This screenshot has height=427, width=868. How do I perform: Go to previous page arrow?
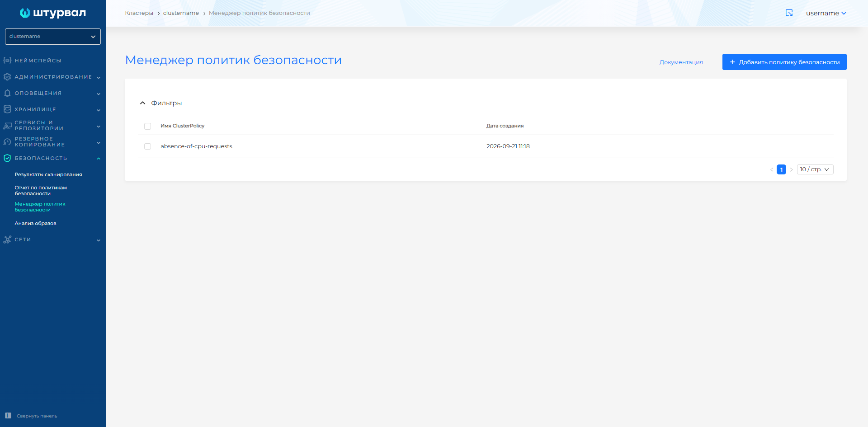[772, 169]
